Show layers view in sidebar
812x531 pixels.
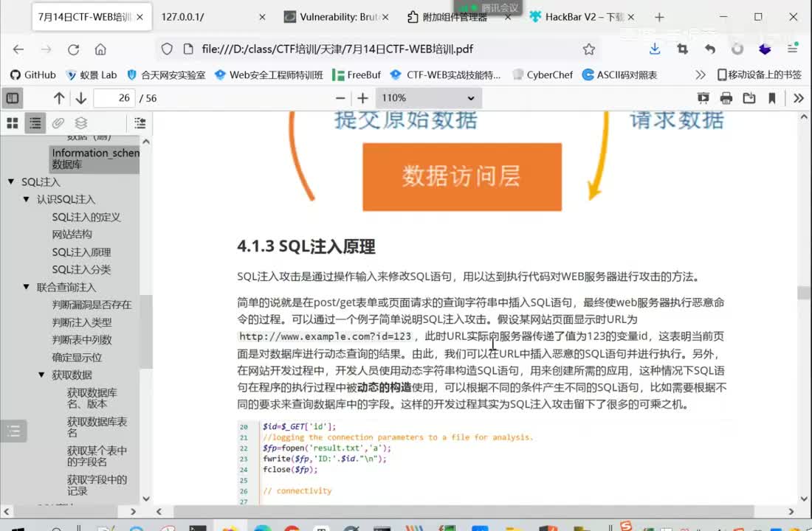80,122
